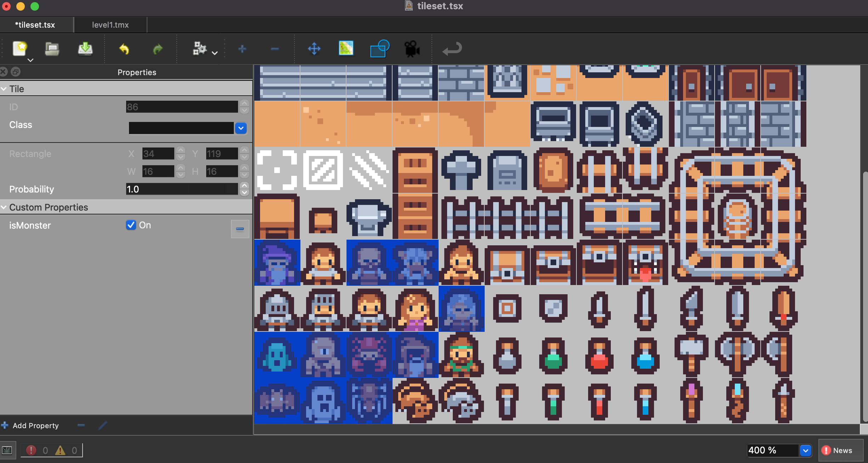Screen dimensions: 868x463
Task: Click the News button
Action: (x=841, y=450)
